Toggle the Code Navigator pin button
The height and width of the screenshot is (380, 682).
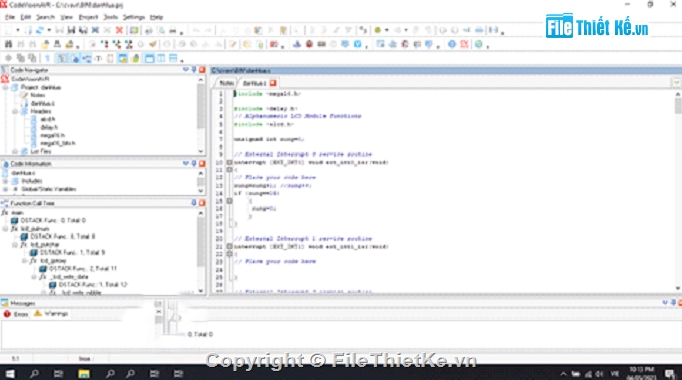point(194,70)
